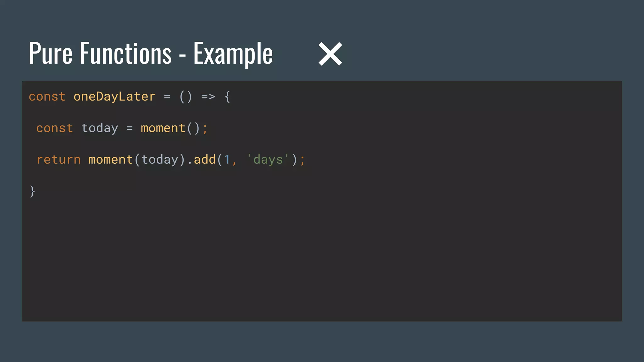Screen dimensions: 644x362
Task: Click the opening curly brace
Action: [227, 96]
